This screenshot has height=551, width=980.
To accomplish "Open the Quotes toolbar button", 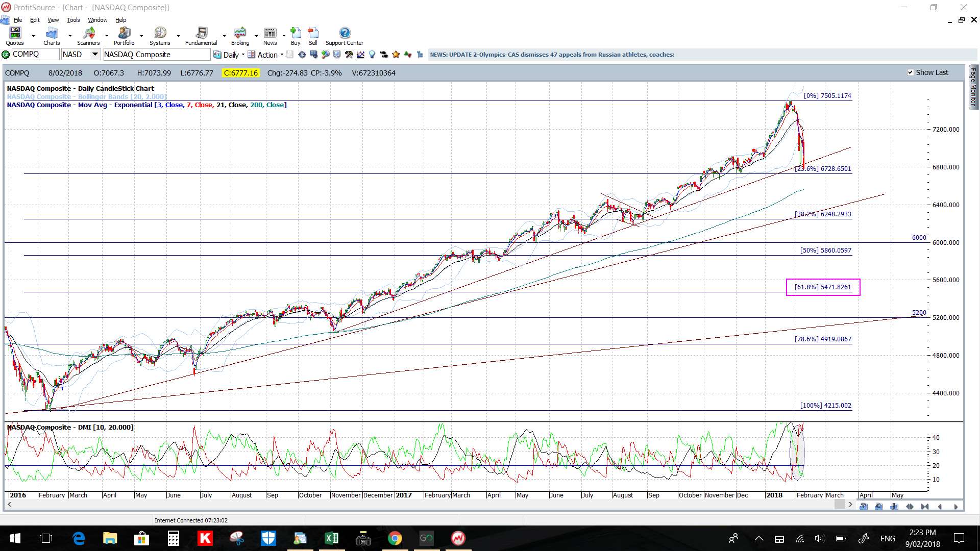I will (15, 36).
